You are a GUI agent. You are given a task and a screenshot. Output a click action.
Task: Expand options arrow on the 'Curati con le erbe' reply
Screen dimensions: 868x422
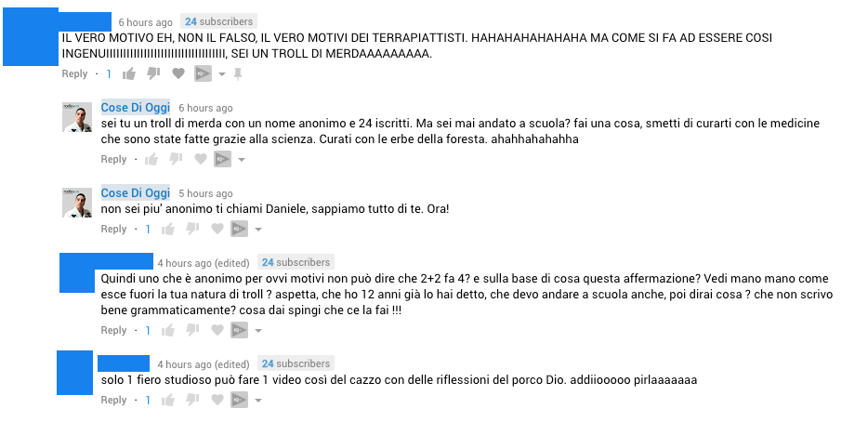click(x=242, y=160)
